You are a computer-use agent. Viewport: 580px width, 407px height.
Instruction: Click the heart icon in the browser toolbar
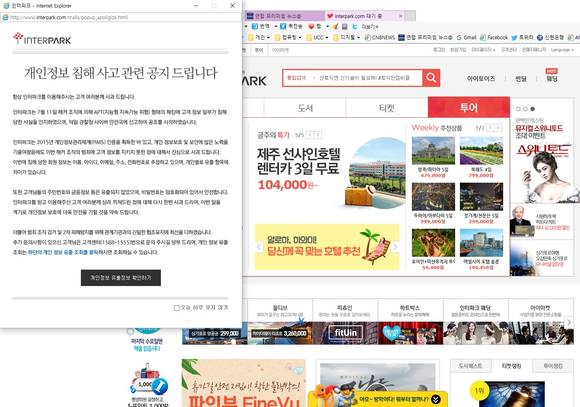311,26
